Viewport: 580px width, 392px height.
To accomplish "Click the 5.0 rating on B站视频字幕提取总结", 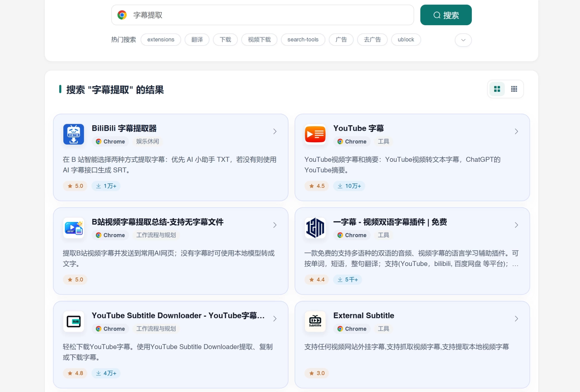I will [x=75, y=279].
